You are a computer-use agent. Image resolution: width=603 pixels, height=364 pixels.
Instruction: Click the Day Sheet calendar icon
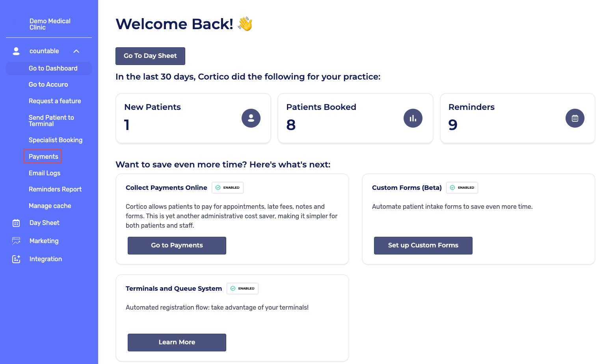[x=16, y=223]
